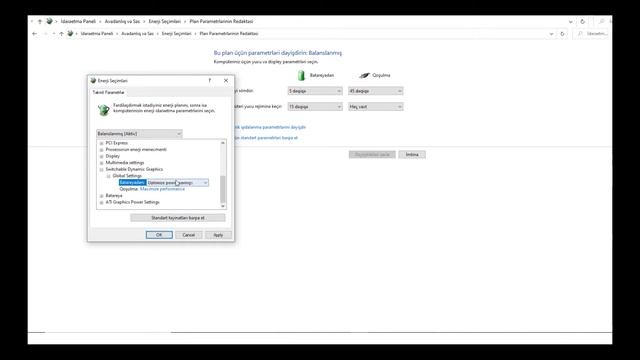Click Qoşulma Maximize performance value
The width and height of the screenshot is (640, 360).
(x=162, y=189)
